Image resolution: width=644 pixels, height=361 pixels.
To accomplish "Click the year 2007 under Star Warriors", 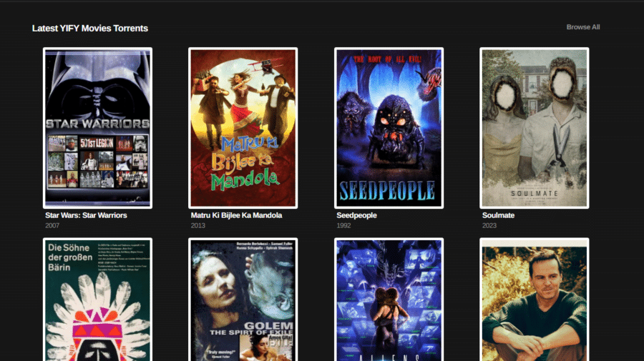I will coord(52,226).
